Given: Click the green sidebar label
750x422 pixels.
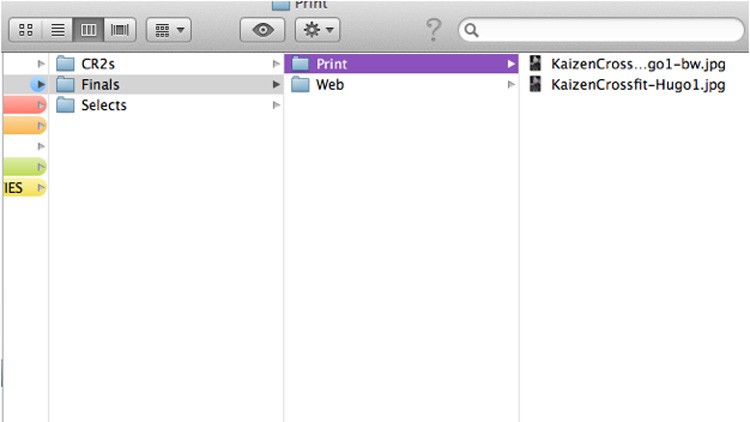Looking at the screenshot, I should (x=22, y=167).
